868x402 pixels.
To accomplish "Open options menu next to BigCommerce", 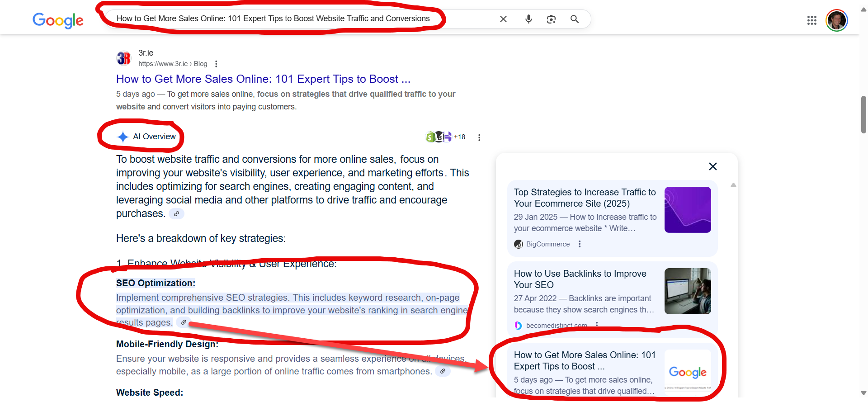I will [x=580, y=244].
